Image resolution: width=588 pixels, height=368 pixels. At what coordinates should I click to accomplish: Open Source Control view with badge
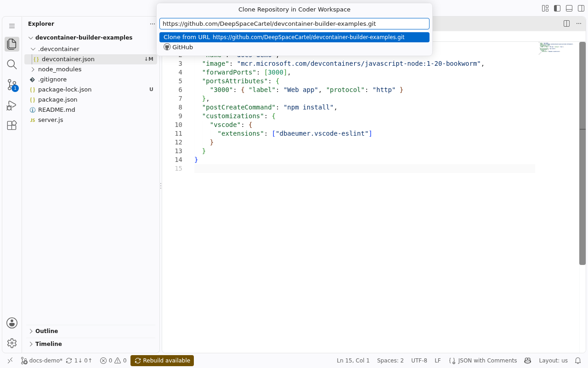pos(12,85)
